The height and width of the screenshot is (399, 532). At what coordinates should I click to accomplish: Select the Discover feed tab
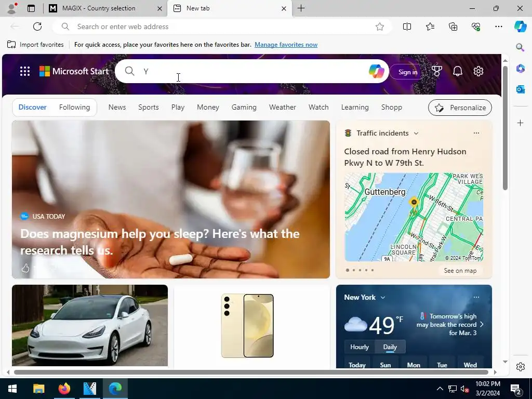tap(33, 107)
